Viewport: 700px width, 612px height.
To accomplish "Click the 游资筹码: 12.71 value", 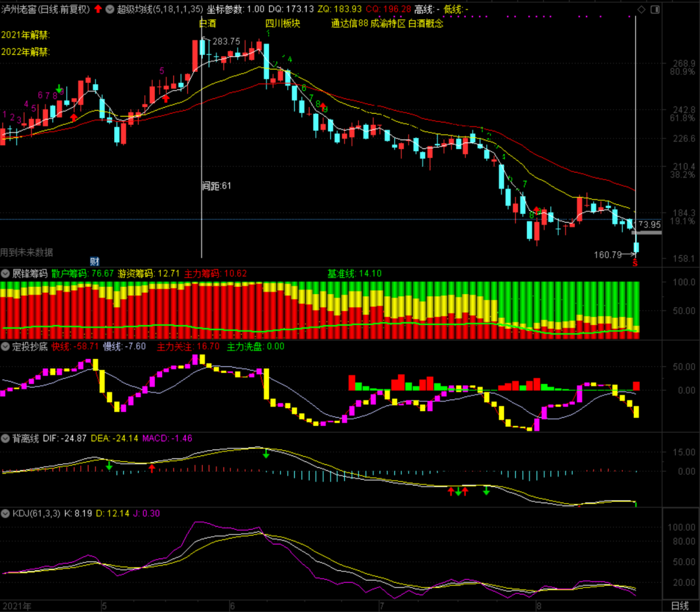I will click(x=148, y=273).
